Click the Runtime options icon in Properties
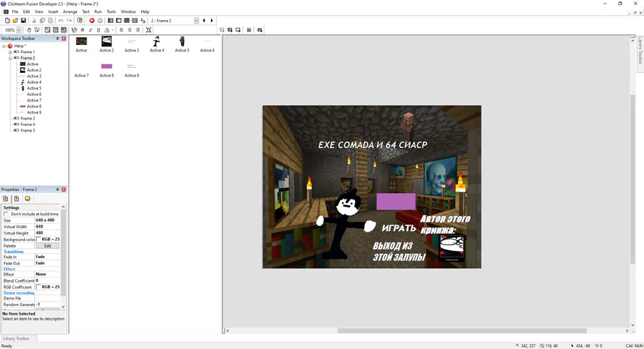 (x=16, y=199)
